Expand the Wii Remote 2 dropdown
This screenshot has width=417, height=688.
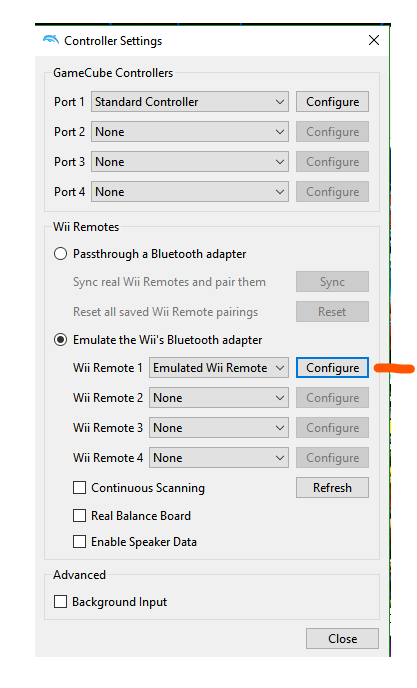(219, 398)
